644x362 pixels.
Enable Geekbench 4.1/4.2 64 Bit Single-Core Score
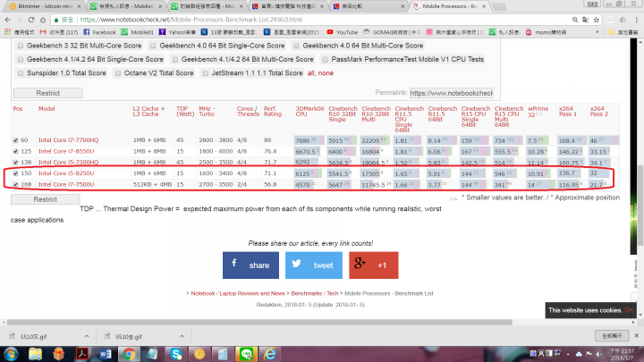[x=21, y=60]
